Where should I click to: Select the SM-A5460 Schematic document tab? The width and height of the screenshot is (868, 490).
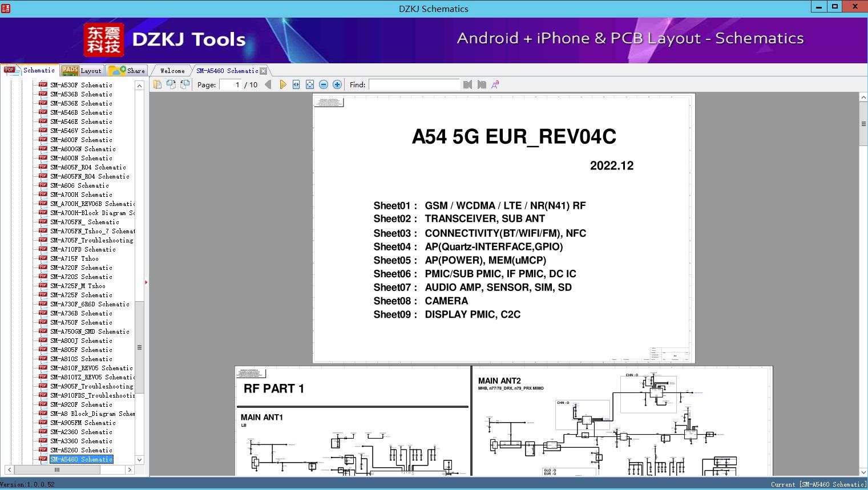click(227, 71)
